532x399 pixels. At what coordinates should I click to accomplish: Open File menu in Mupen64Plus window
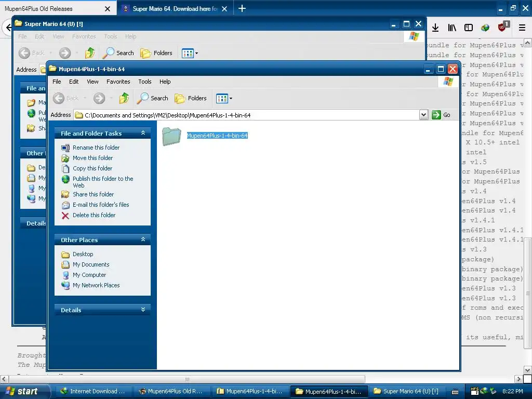57,82
